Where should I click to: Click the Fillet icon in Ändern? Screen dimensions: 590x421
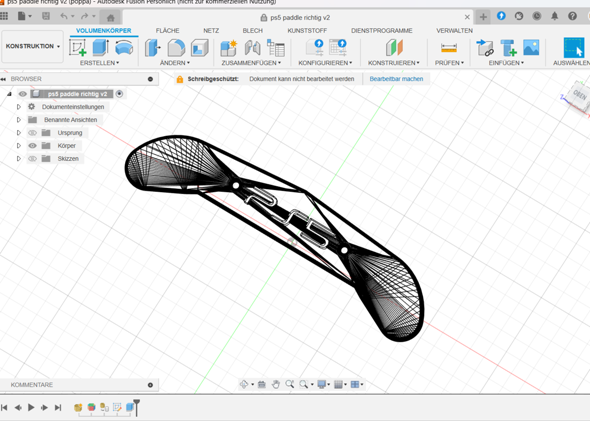(176, 48)
